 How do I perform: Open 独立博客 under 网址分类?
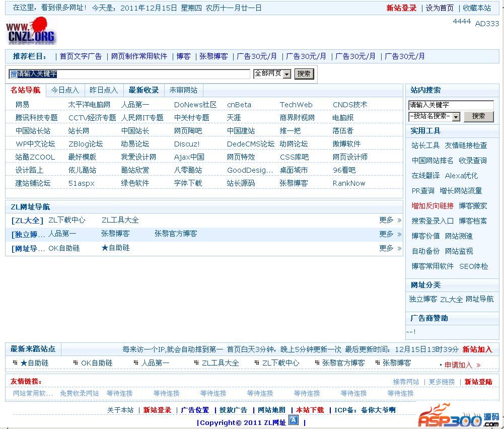(x=423, y=299)
